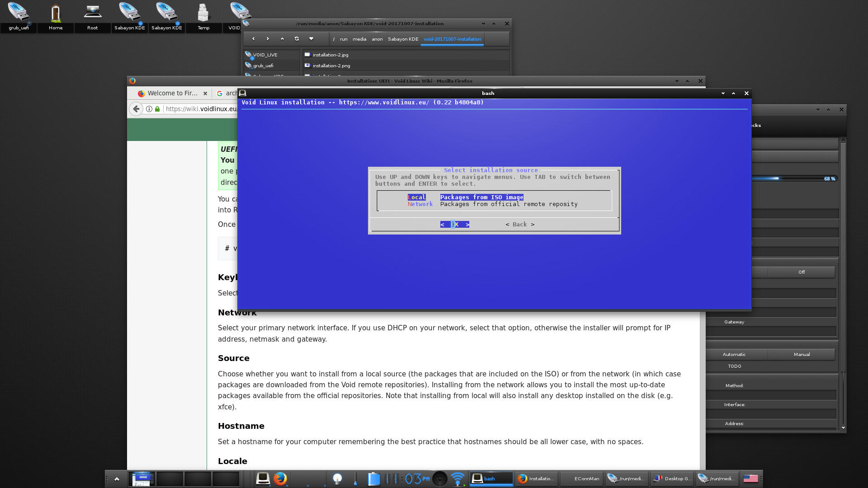Maximize the bash terminal window
The width and height of the screenshot is (868, 488).
click(733, 93)
